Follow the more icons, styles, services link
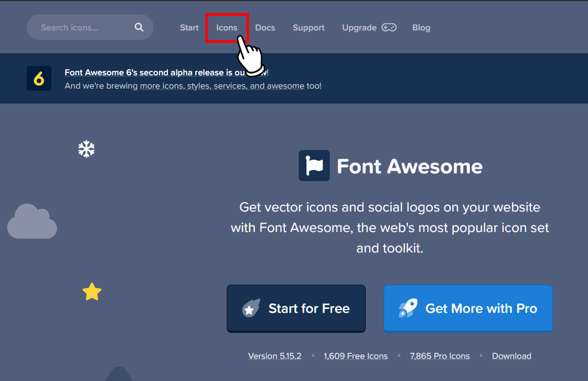Viewport: 588px width, 381px height. (x=222, y=86)
